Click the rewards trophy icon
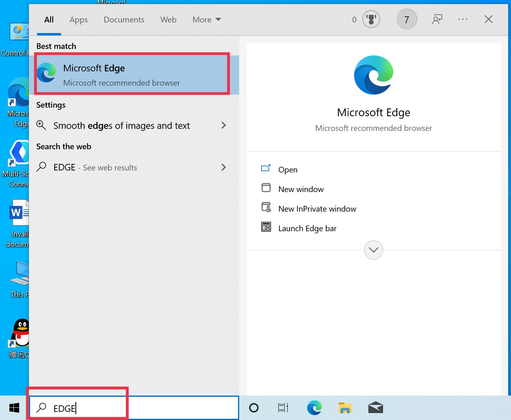Image resolution: width=511 pixels, height=420 pixels. pyautogui.click(x=371, y=20)
